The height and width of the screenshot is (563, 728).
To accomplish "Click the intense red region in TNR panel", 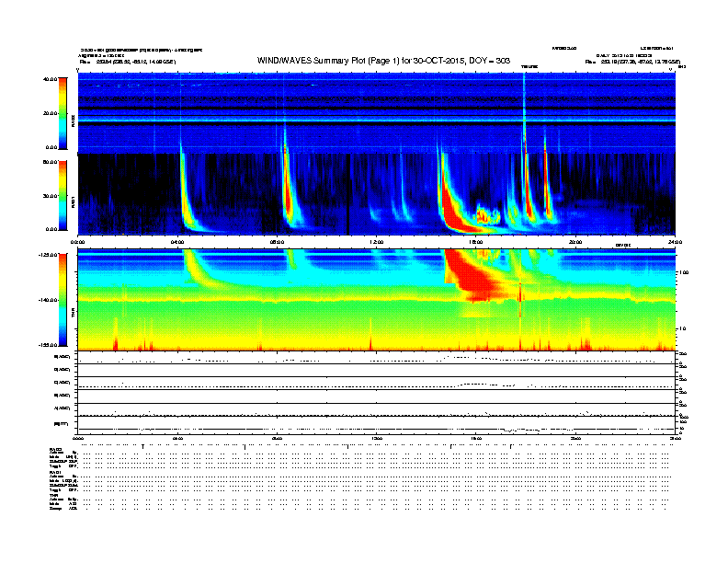I will point(473,276).
